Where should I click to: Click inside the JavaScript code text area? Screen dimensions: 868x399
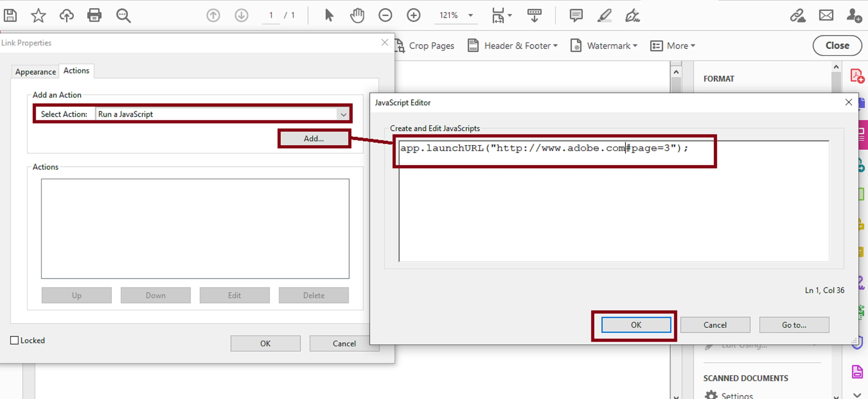tap(613, 209)
